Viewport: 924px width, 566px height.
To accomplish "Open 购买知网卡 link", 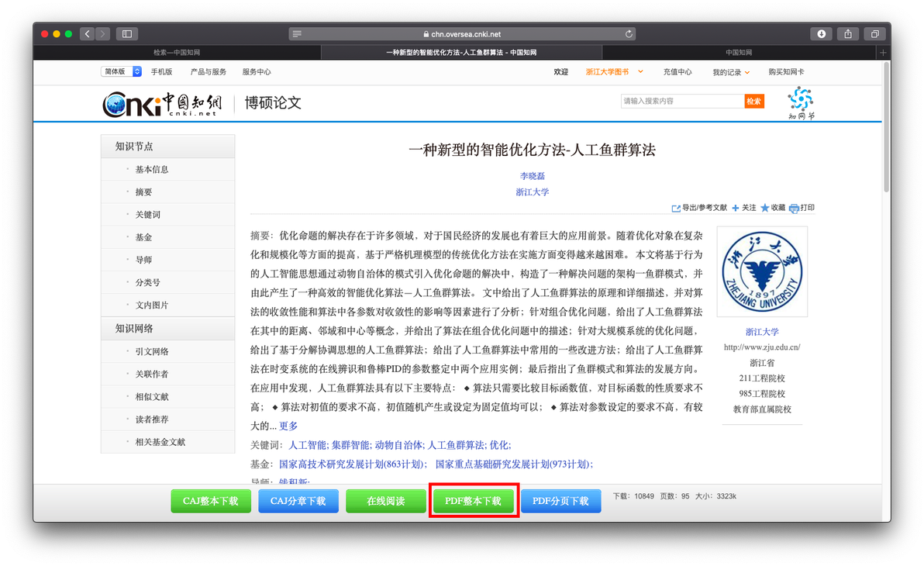I will pos(786,72).
